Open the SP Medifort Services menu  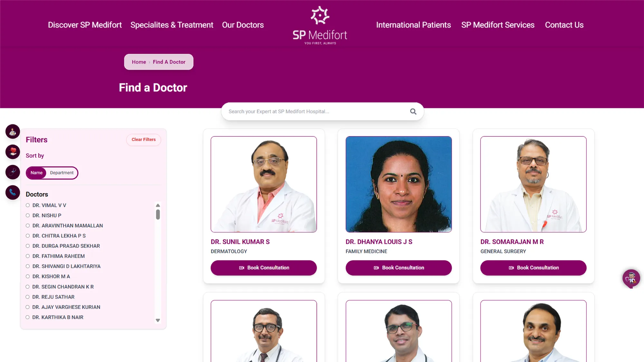[498, 25]
